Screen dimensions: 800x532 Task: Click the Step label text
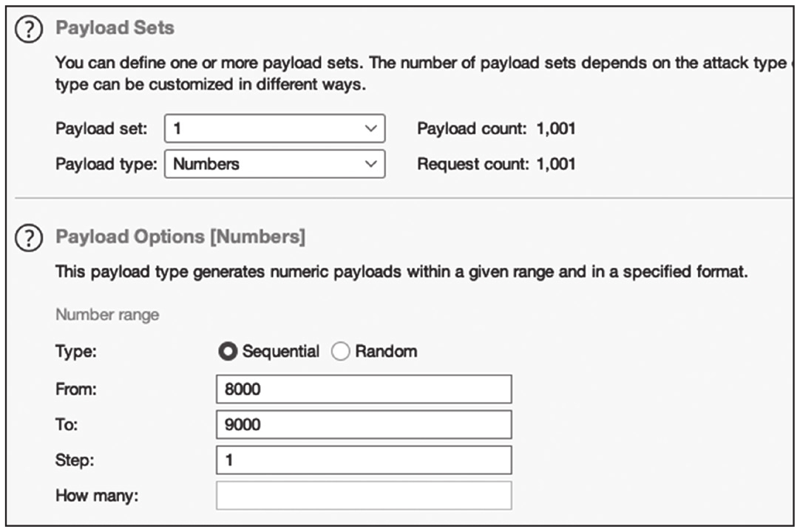tap(75, 460)
